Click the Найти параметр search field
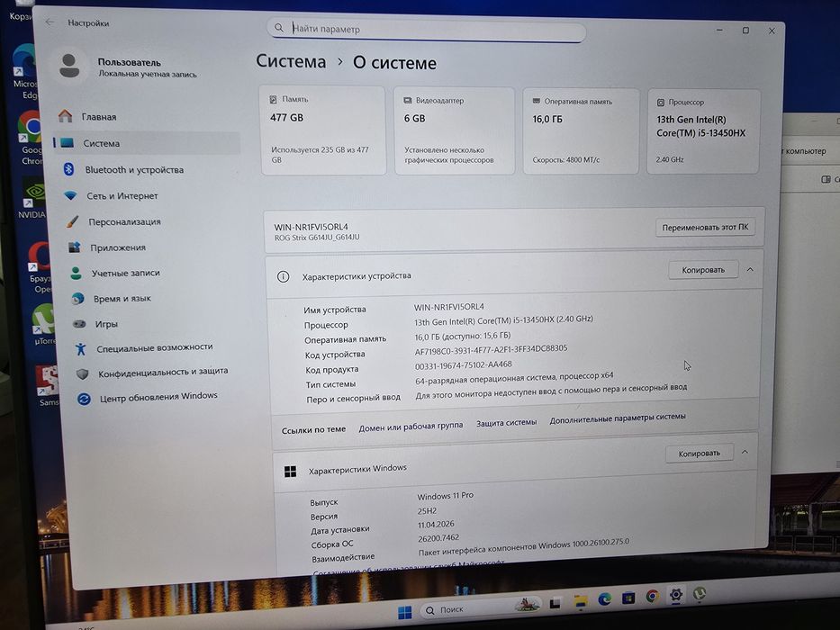 pyautogui.click(x=427, y=29)
